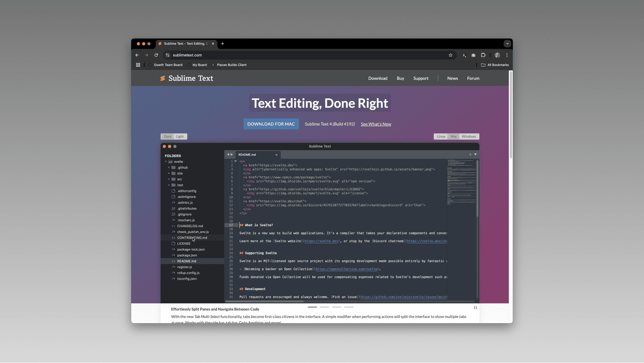Image resolution: width=644 pixels, height=363 pixels.
Task: Select .gitattributes file
Action: pos(187,209)
